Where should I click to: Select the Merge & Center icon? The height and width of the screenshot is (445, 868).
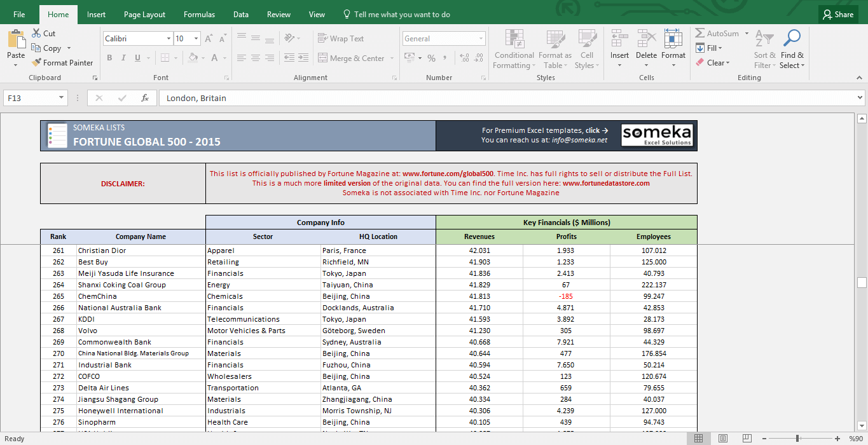pyautogui.click(x=323, y=58)
